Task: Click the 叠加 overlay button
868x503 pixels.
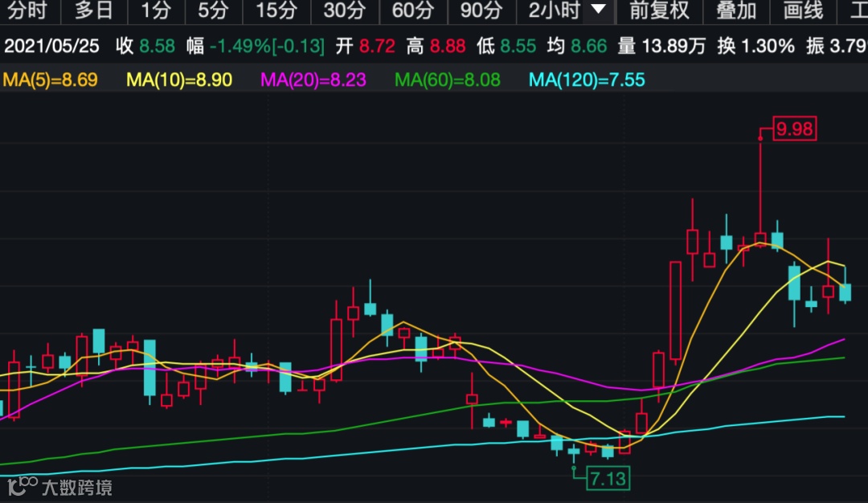Action: point(735,10)
